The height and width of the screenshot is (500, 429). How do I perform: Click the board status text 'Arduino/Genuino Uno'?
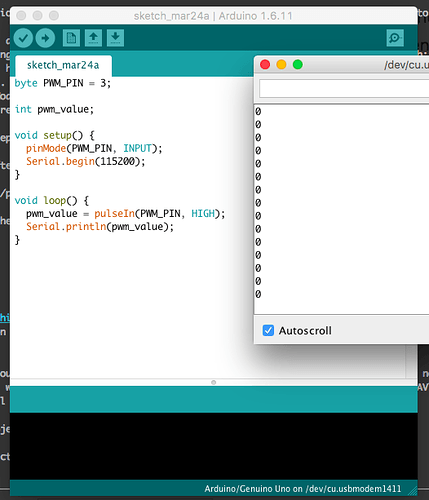click(x=249, y=489)
